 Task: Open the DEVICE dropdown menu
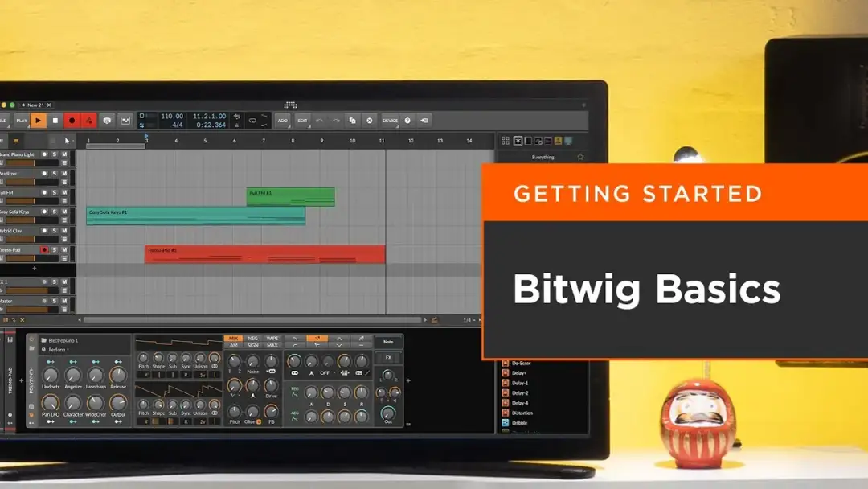[x=390, y=121]
